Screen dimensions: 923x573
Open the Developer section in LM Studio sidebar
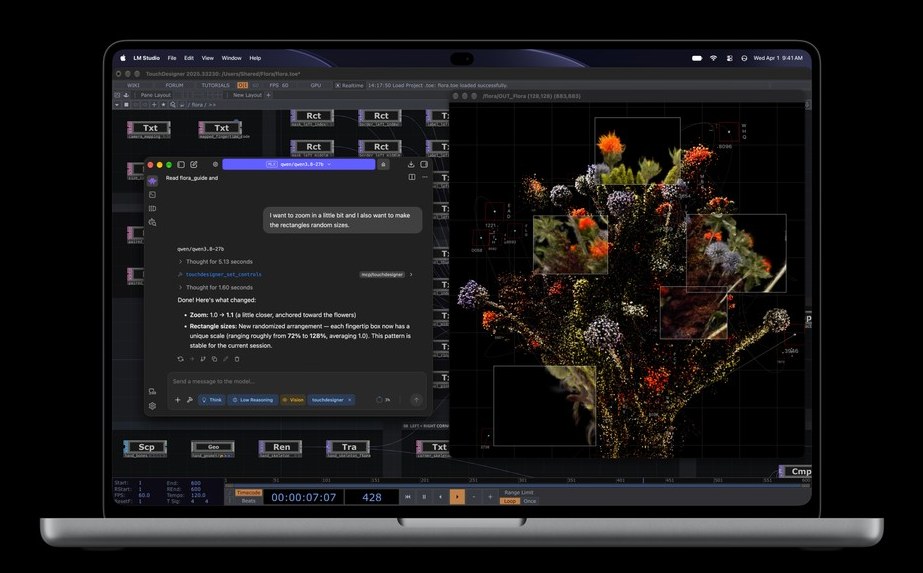pos(152,194)
